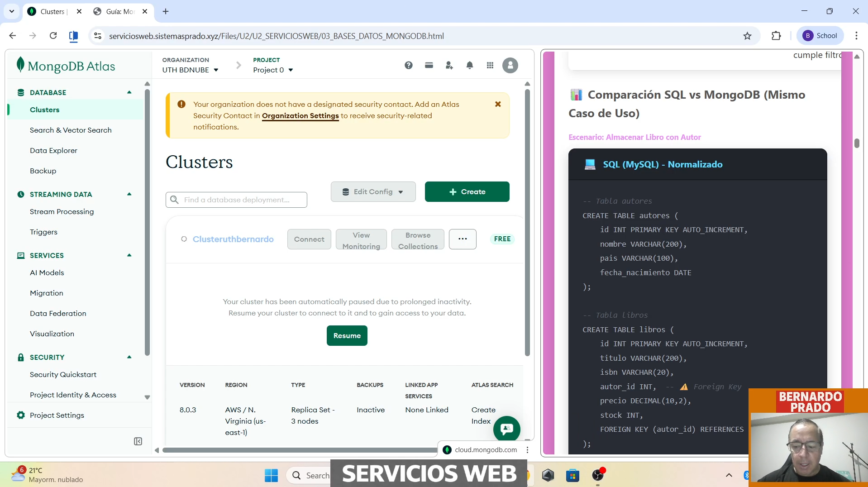Select Data Explorer in the sidebar

pos(53,150)
